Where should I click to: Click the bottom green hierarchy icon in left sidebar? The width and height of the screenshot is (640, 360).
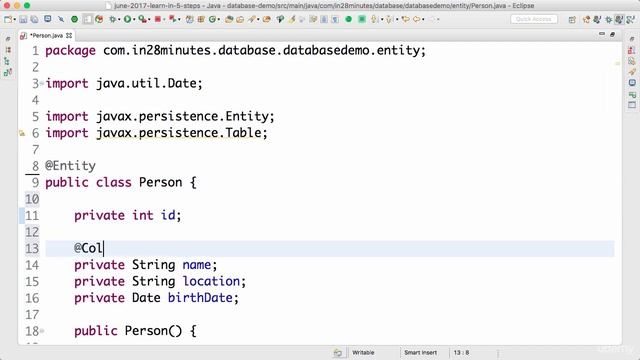coord(7,73)
